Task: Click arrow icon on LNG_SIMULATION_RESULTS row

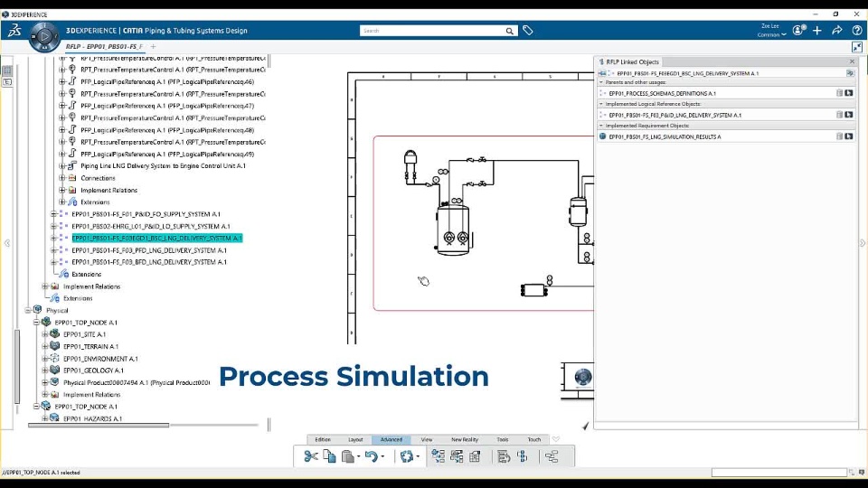Action: [849, 136]
